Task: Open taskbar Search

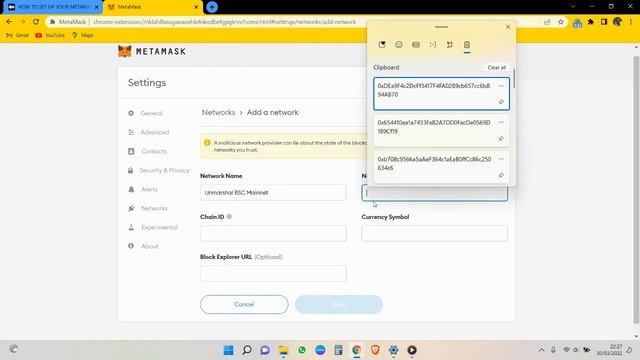Action: pyautogui.click(x=247, y=350)
